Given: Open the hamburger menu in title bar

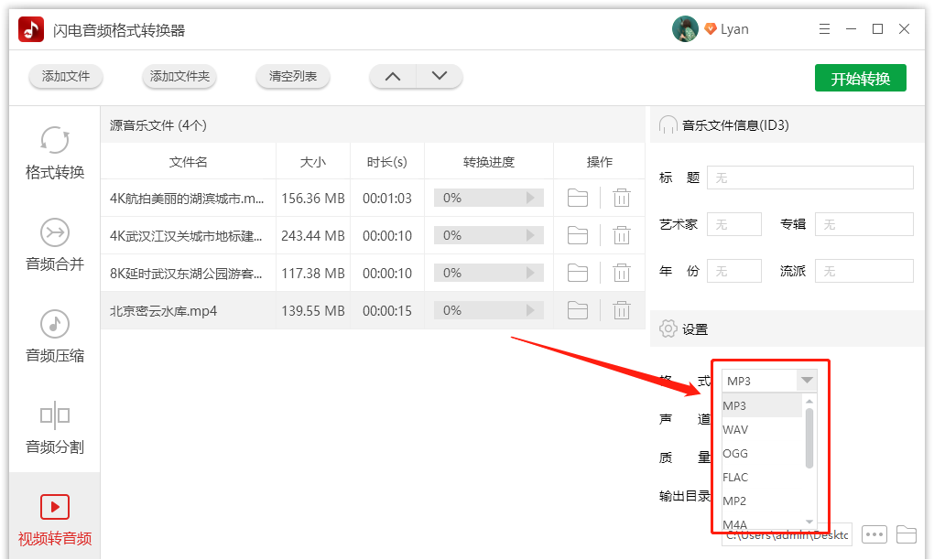Looking at the screenshot, I should point(824,29).
